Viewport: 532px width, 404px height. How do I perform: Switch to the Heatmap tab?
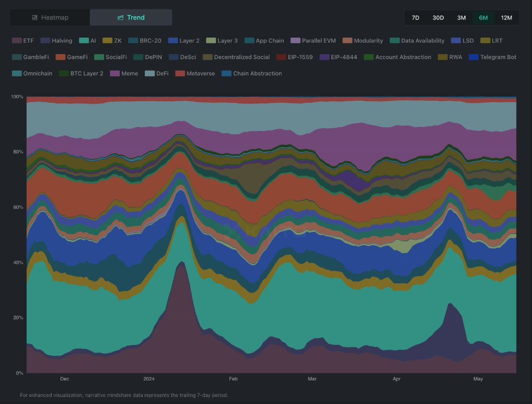(x=50, y=18)
